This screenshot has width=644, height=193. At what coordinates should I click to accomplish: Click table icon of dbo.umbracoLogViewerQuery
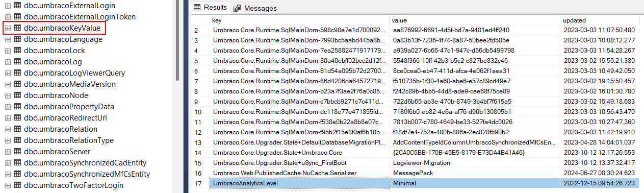(x=17, y=73)
